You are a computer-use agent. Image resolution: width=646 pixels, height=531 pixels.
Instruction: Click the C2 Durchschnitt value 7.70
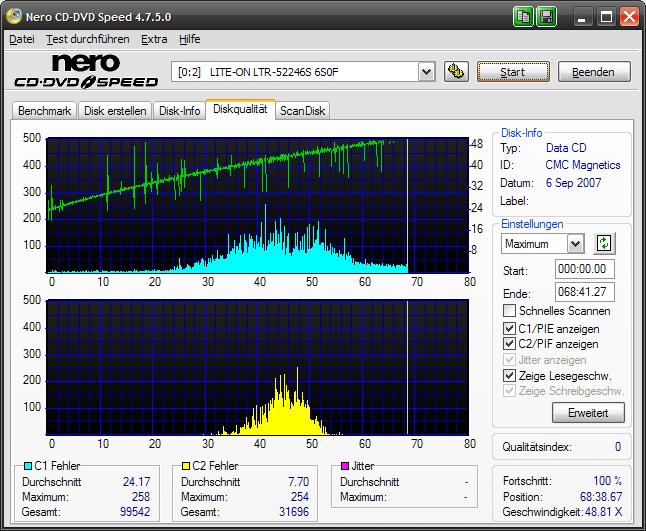point(299,482)
